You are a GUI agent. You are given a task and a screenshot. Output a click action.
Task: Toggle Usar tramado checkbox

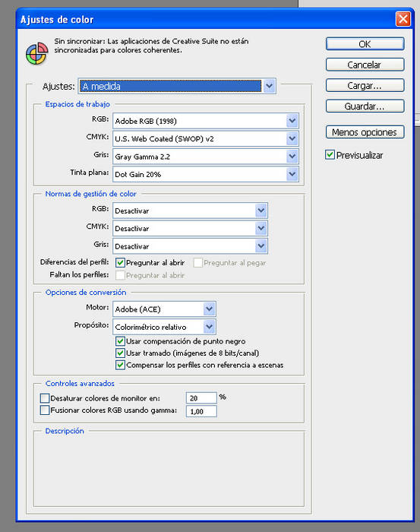[120, 353]
